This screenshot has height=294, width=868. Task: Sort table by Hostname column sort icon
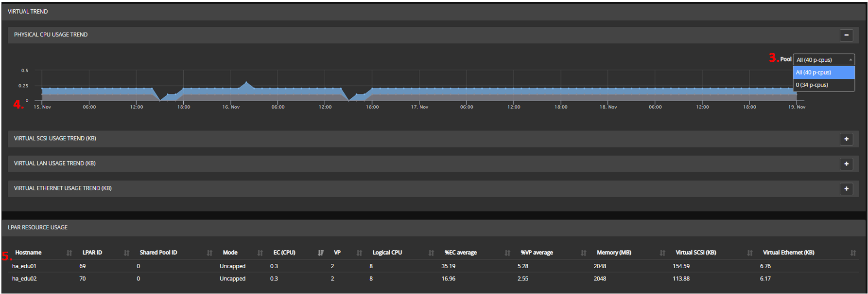point(69,253)
